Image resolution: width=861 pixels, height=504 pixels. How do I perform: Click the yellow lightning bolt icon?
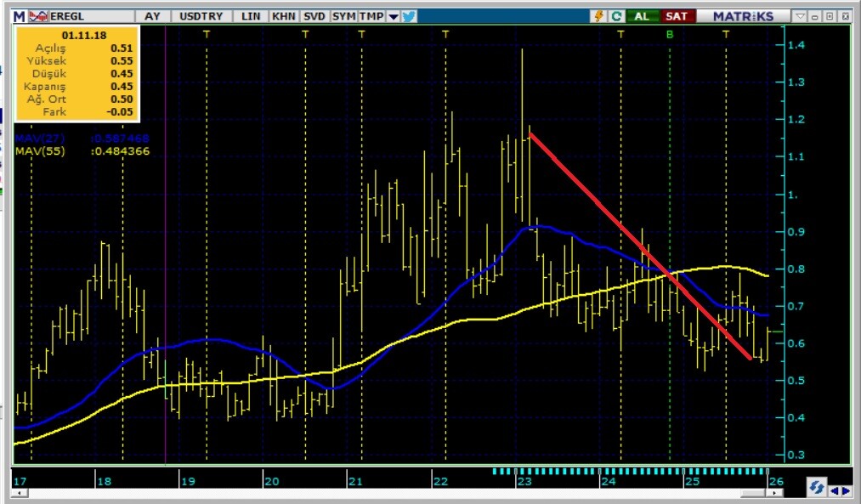(598, 16)
